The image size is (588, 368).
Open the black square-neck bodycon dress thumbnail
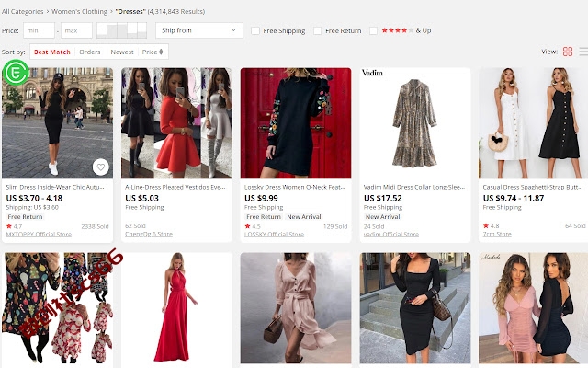coord(415,308)
